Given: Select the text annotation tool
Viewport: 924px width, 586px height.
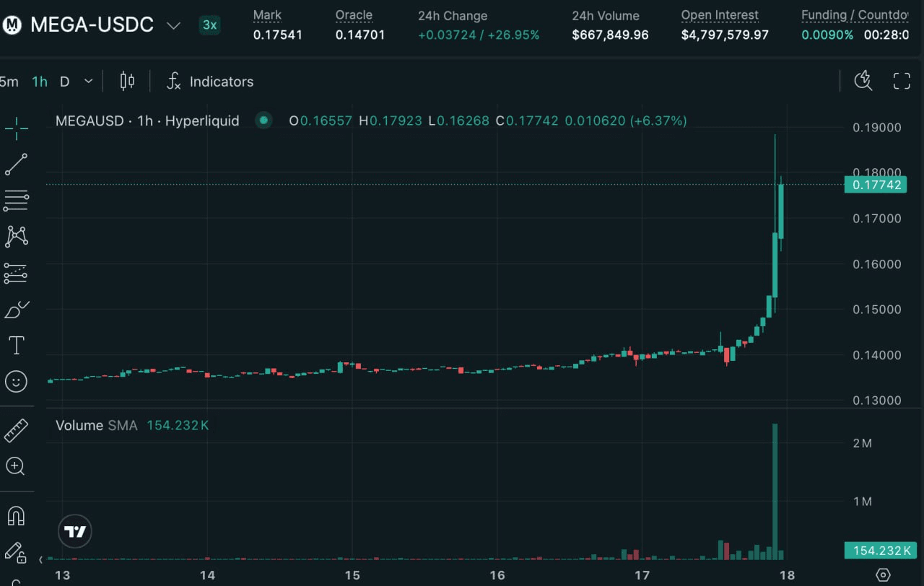Looking at the screenshot, I should pos(16,346).
